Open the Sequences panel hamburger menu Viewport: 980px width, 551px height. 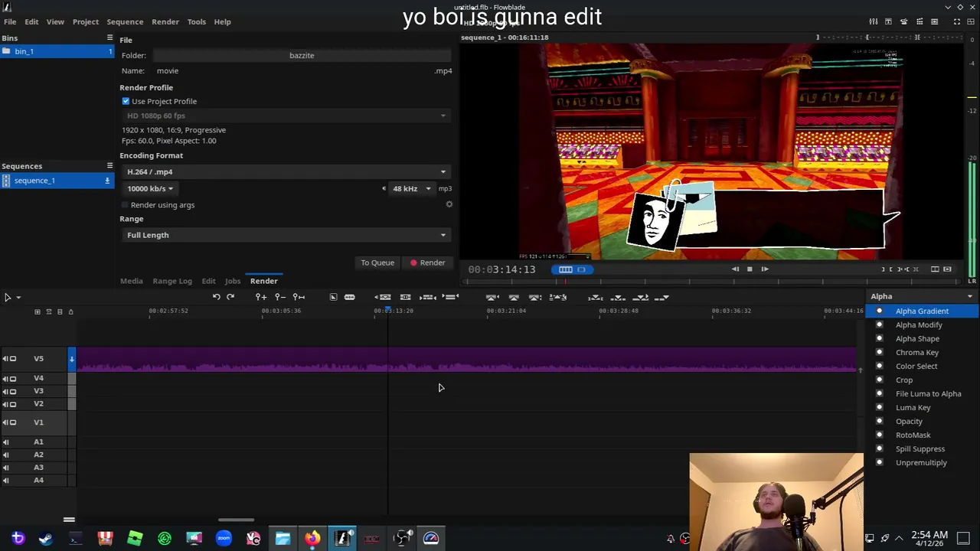[x=109, y=165]
